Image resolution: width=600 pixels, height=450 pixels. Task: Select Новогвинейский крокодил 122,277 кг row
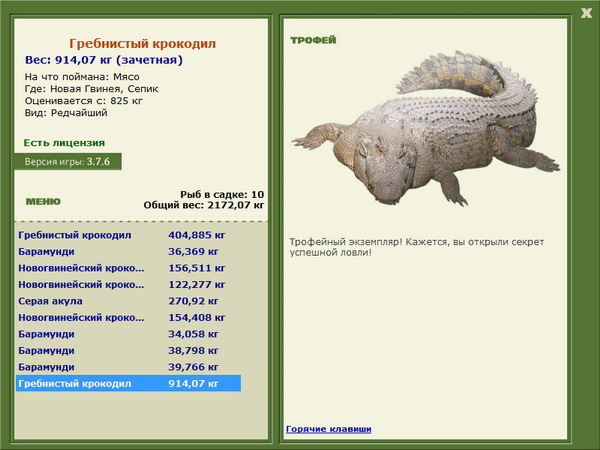click(x=128, y=284)
